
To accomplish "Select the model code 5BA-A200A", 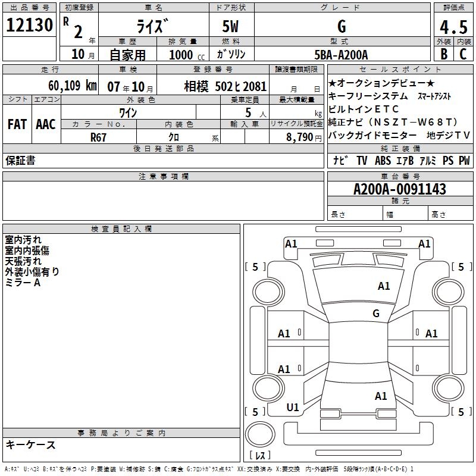I will coord(341,55).
